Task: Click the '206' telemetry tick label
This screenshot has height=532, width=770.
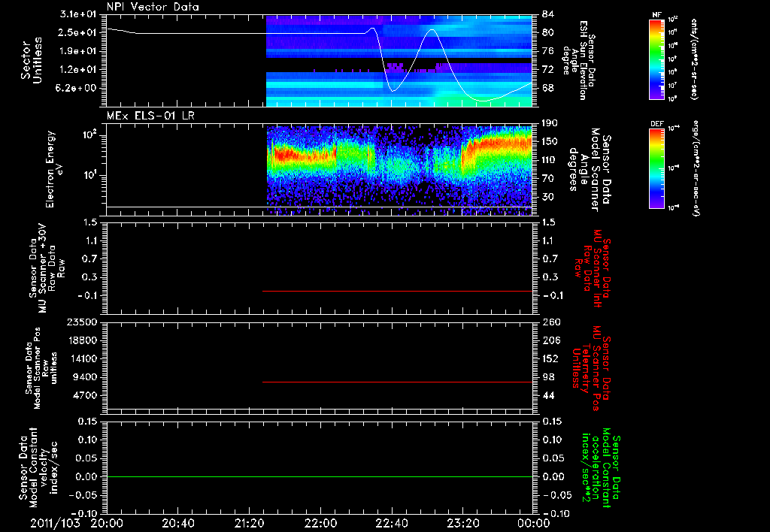Action: click(x=551, y=340)
